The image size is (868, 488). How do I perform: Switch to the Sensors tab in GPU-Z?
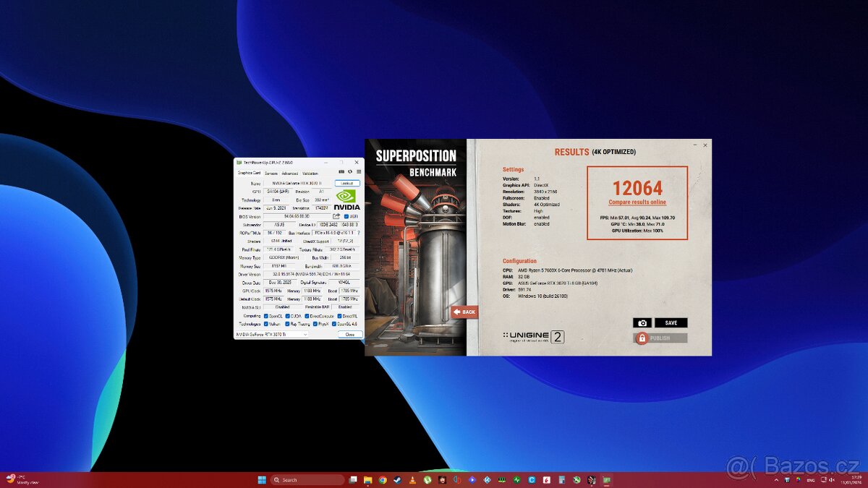pos(273,174)
